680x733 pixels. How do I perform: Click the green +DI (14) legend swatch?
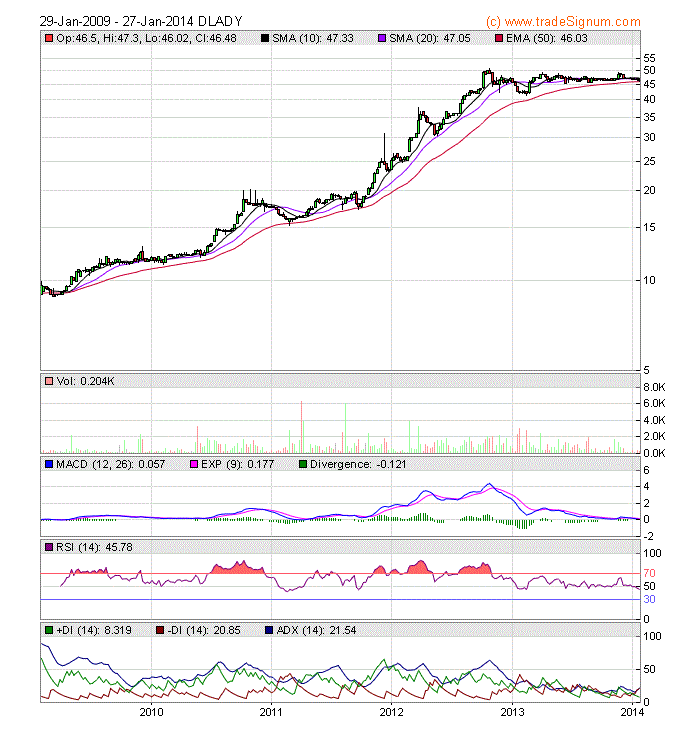pyautogui.click(x=49, y=630)
